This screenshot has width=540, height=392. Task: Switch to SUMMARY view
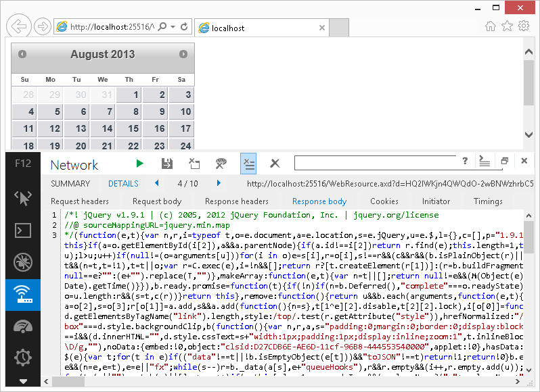pos(70,184)
